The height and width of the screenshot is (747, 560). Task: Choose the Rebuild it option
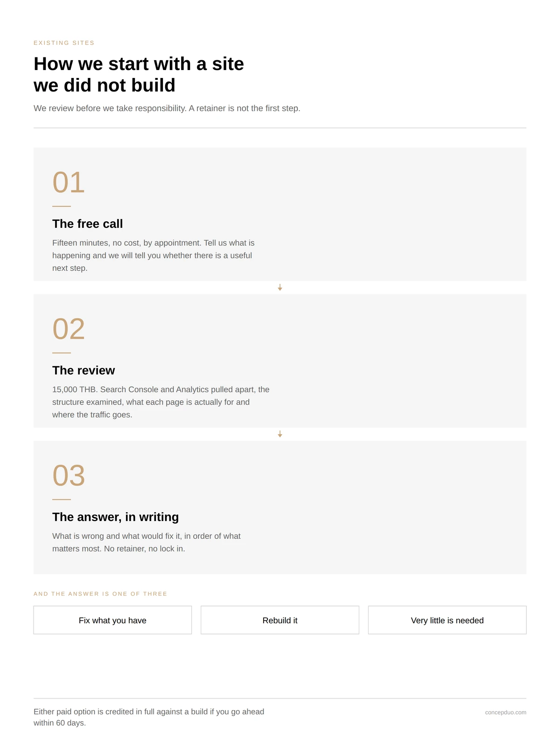point(280,620)
